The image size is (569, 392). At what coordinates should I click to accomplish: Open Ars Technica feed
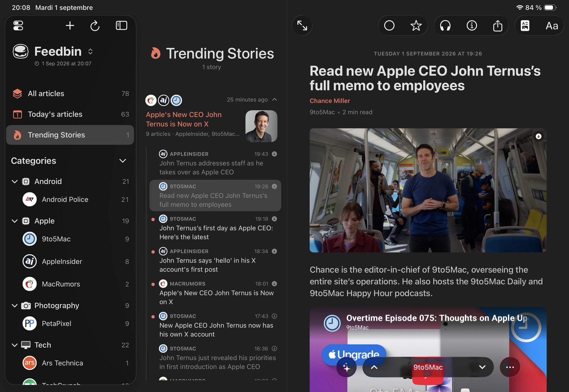coord(70,363)
